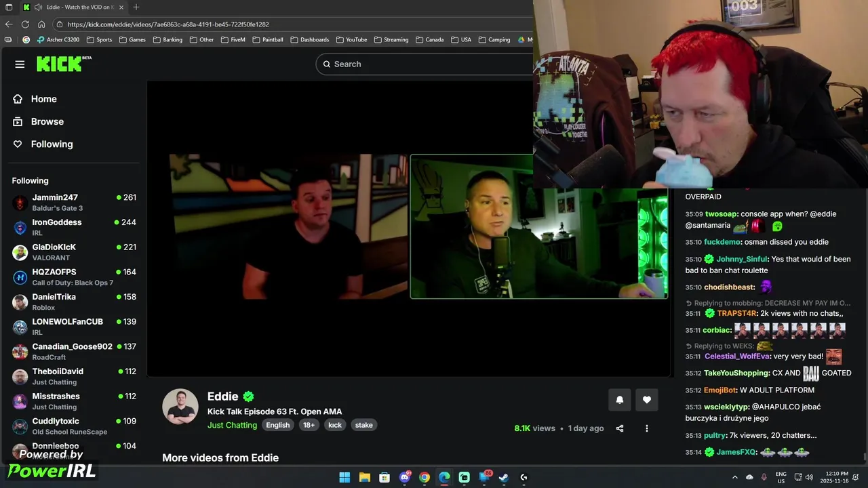Click the Just Chatting category link
The image size is (868, 488).
232,425
